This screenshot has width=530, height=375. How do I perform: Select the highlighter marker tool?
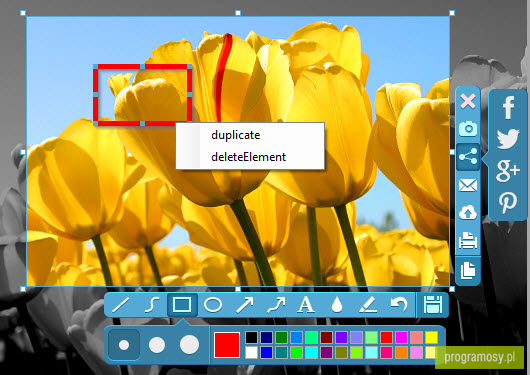368,305
